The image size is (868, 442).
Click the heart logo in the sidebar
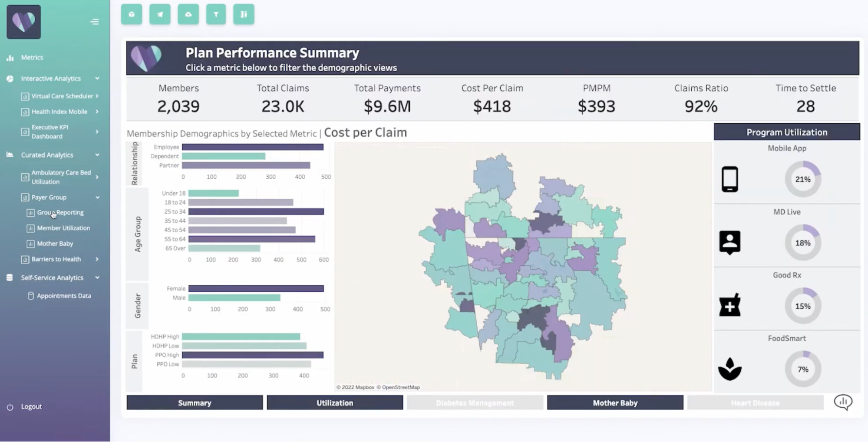(x=24, y=22)
